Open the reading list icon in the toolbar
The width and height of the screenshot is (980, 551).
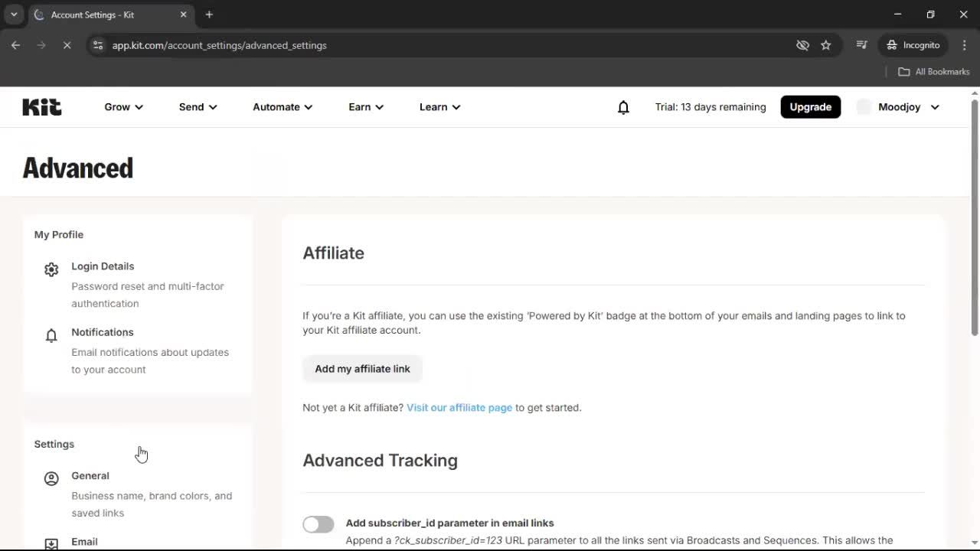tap(861, 45)
